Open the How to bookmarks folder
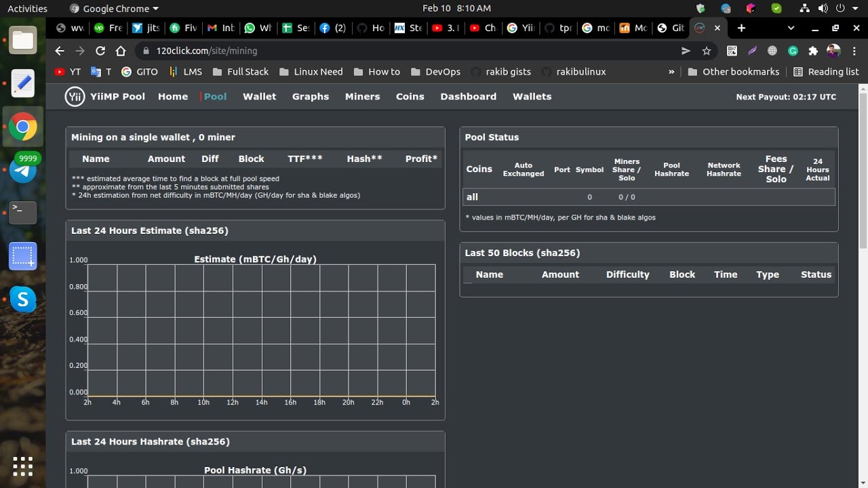This screenshot has height=488, width=868. pos(376,72)
